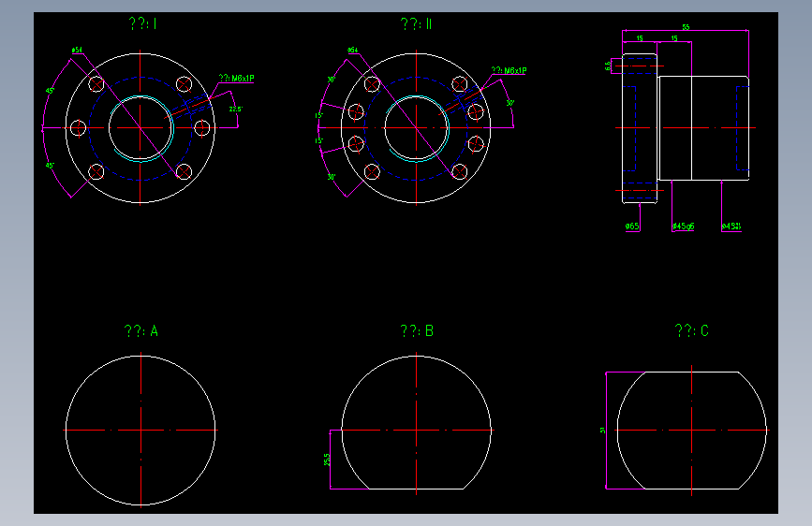Click the upper 45° angle in view I
This screenshot has height=526, width=812.
pos(50,91)
